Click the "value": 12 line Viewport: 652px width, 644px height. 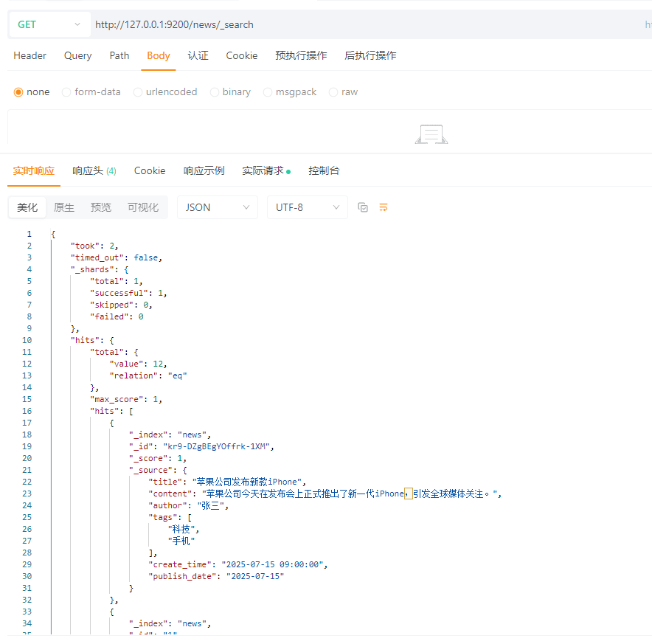(x=139, y=364)
